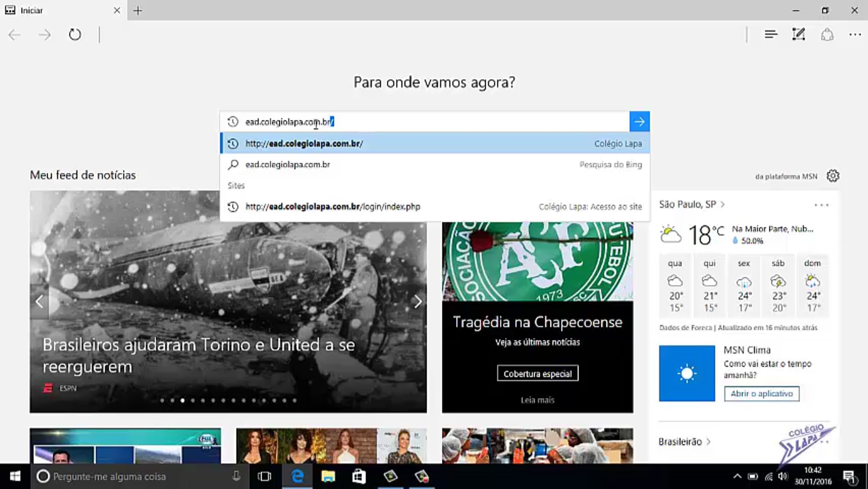Click the battery tray icon
The width and height of the screenshot is (868, 489).
[x=753, y=476]
